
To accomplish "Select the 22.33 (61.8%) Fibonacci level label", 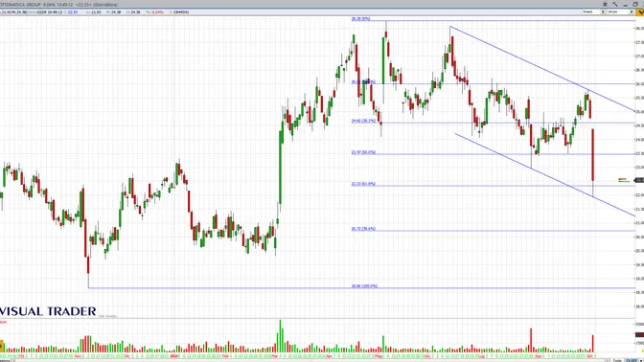I will pyautogui.click(x=363, y=184).
